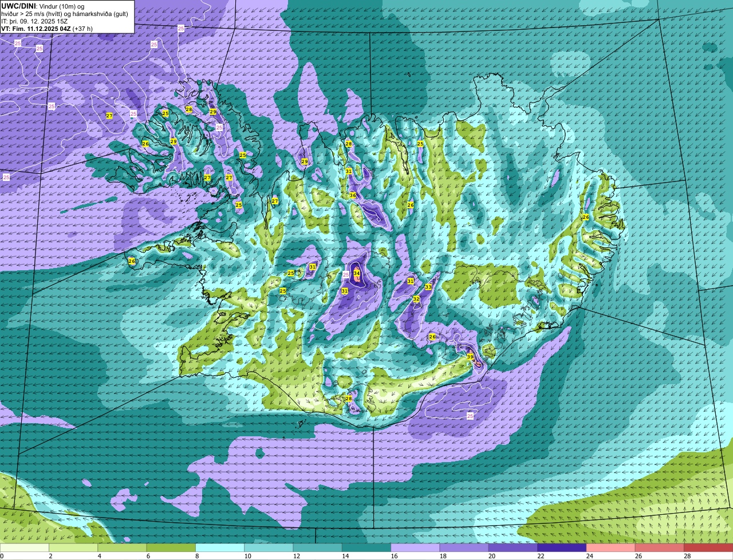Click the 'IT: þri. 09. 12. 2025 15Z' line
733x560 pixels.
click(34, 21)
